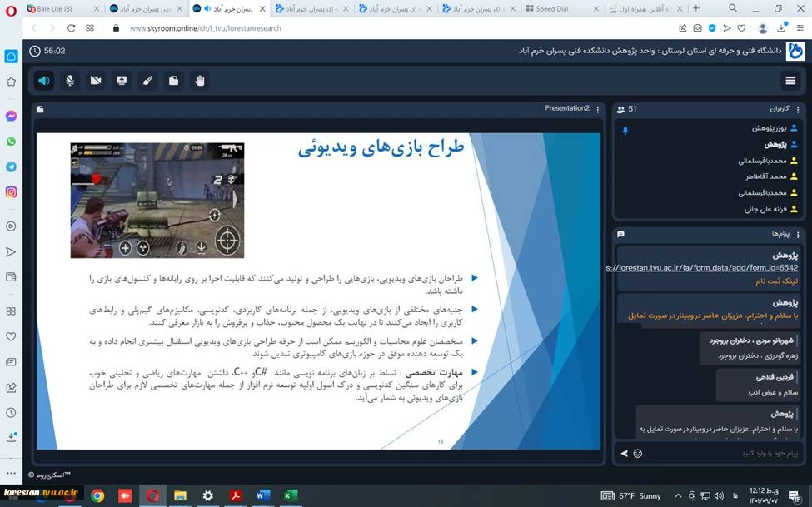The image size is (812, 507).
Task: Open a new browser tab
Action: click(x=695, y=8)
